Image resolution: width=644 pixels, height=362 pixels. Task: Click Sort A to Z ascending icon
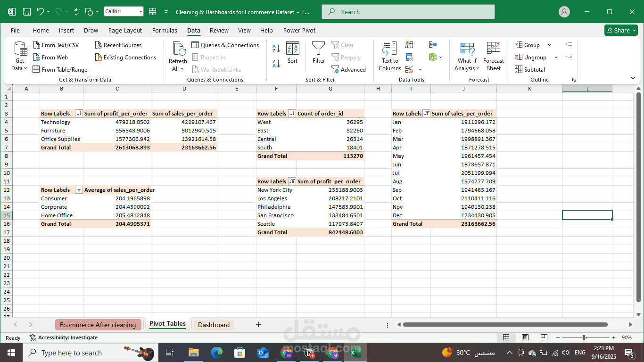276,48
